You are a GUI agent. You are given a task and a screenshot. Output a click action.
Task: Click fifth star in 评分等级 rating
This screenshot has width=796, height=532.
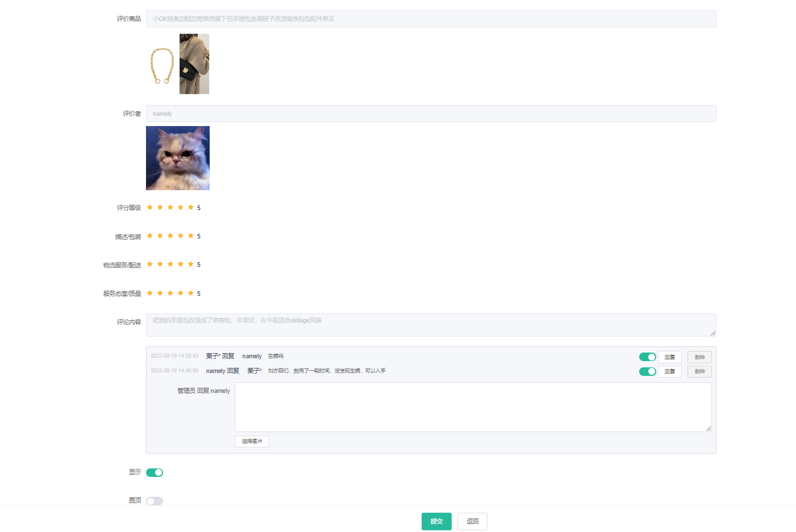[x=191, y=207]
